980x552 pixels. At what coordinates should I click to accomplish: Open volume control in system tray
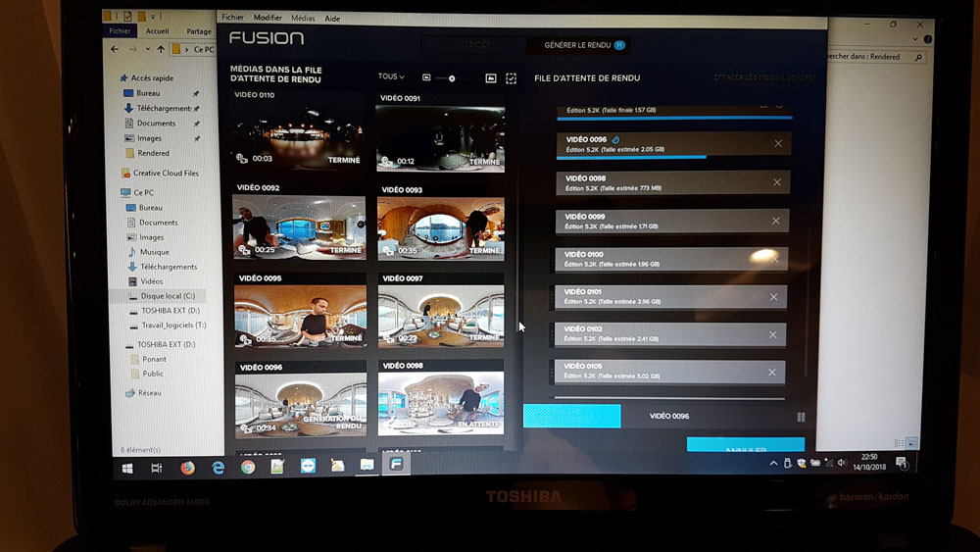[842, 463]
